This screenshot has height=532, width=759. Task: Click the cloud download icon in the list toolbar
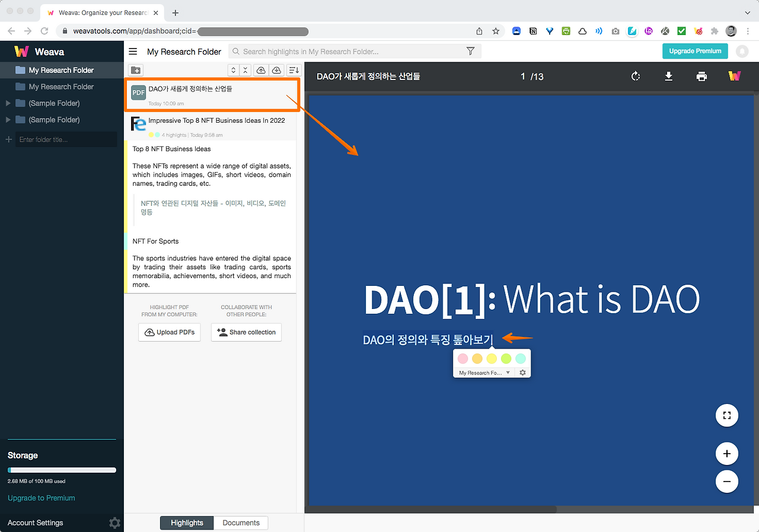(276, 70)
